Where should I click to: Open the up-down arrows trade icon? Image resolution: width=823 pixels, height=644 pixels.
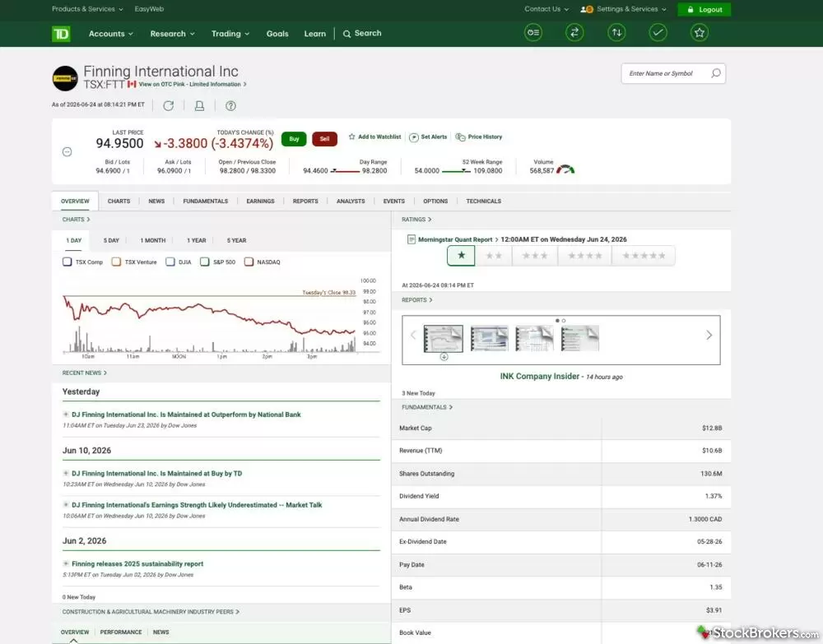click(x=616, y=33)
